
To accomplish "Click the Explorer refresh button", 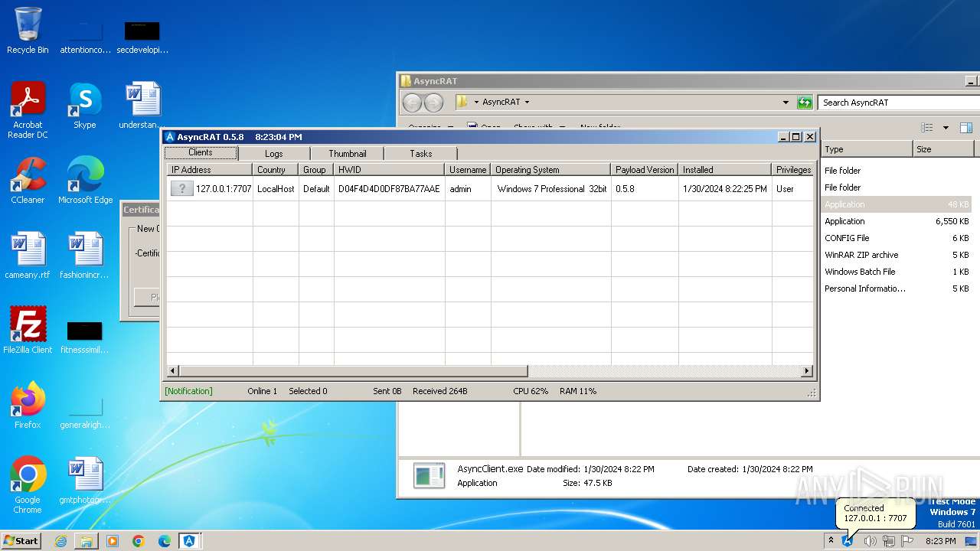I will click(x=805, y=103).
